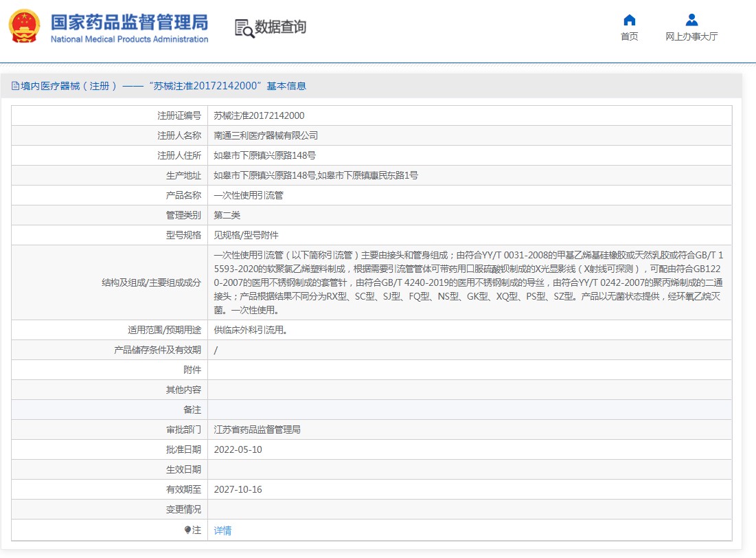The height and width of the screenshot is (558, 756).
Task: Click National Medical Products Administration subtitle
Action: point(129,39)
